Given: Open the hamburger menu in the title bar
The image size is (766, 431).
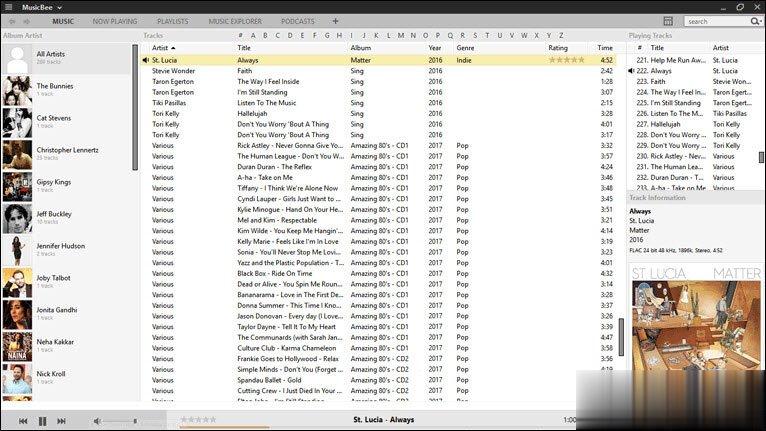Looking at the screenshot, I should pyautogui.click(x=8, y=7).
